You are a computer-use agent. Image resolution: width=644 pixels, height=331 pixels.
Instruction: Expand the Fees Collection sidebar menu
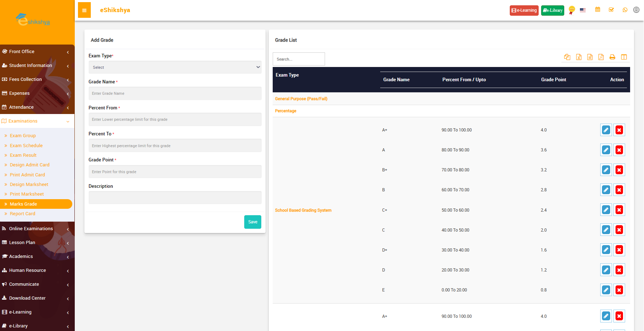point(36,79)
